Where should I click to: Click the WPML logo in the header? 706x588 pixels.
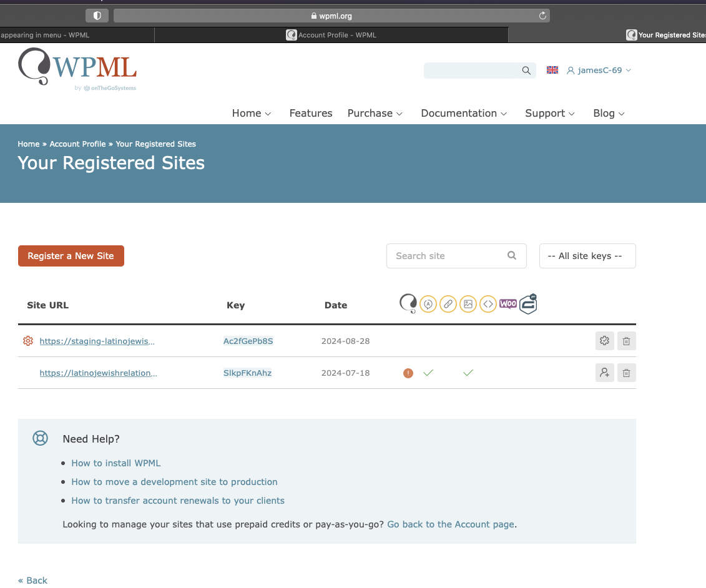coord(77,69)
